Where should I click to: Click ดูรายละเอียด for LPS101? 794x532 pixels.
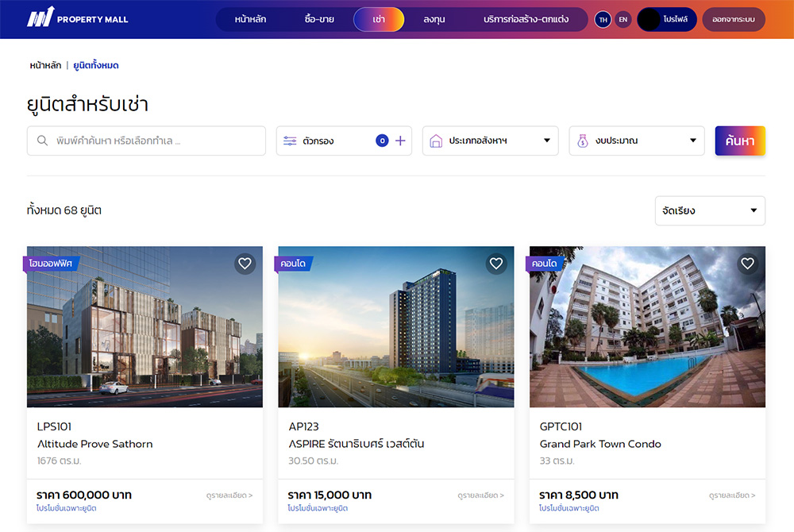229,495
